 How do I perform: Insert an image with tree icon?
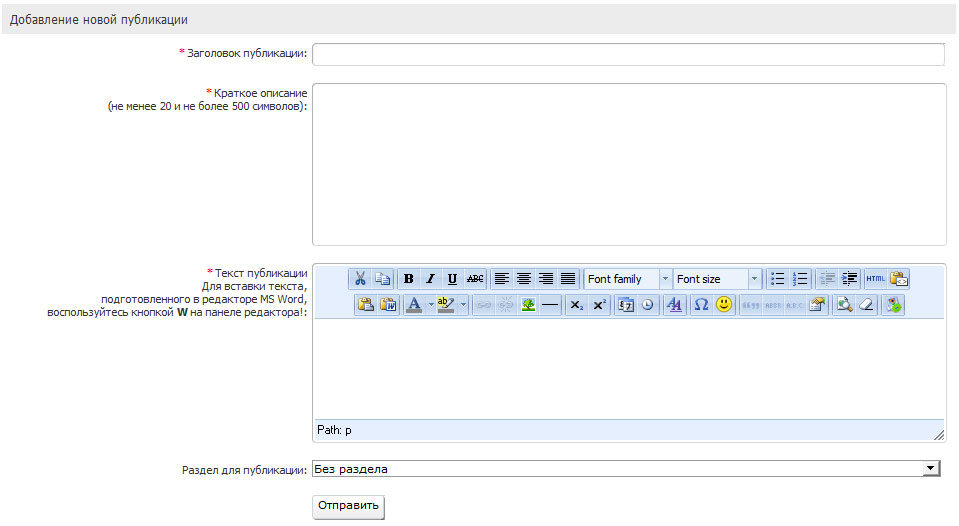[528, 305]
